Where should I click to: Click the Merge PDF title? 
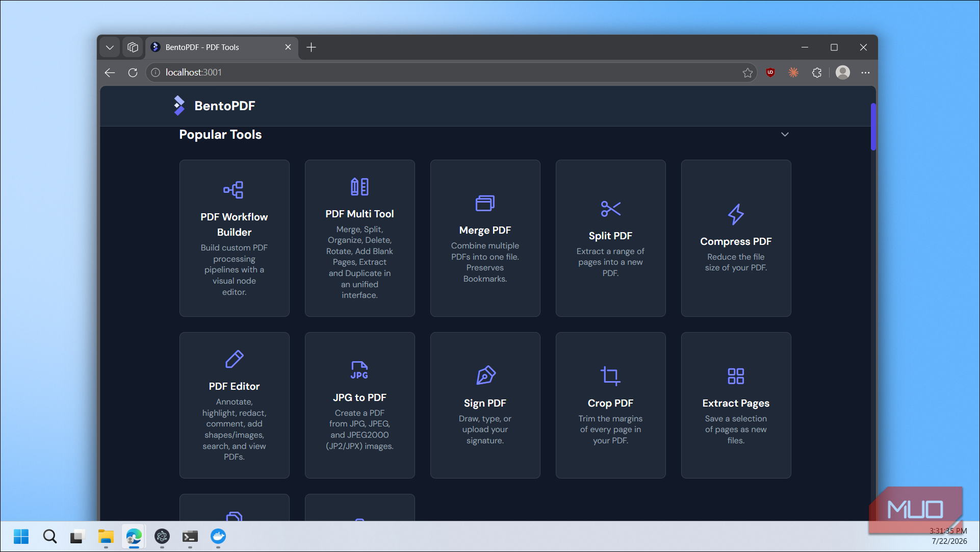click(x=485, y=230)
